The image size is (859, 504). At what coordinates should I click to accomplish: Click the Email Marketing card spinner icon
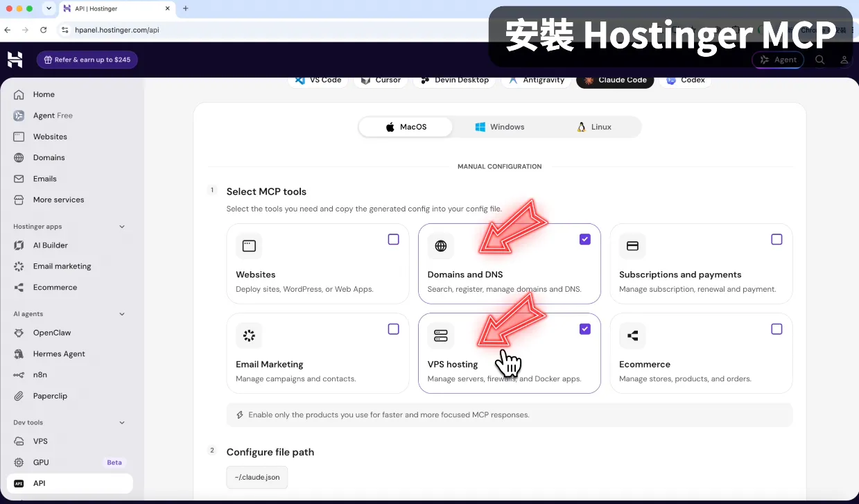(x=249, y=336)
